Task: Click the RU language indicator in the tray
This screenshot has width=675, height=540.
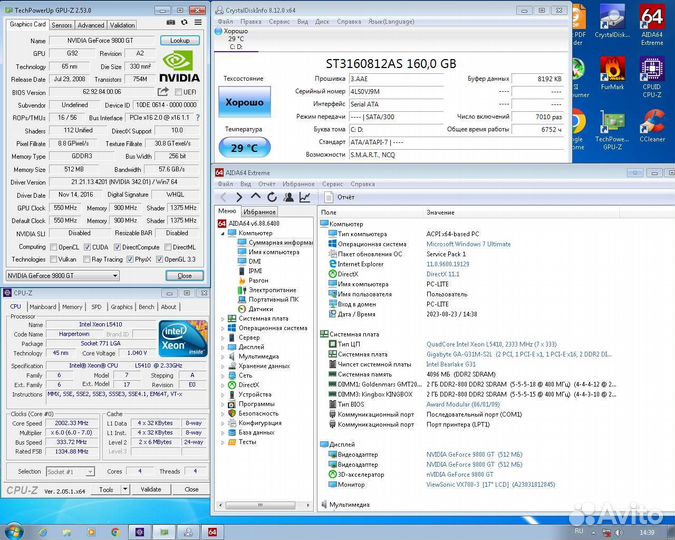Action: 579,532
